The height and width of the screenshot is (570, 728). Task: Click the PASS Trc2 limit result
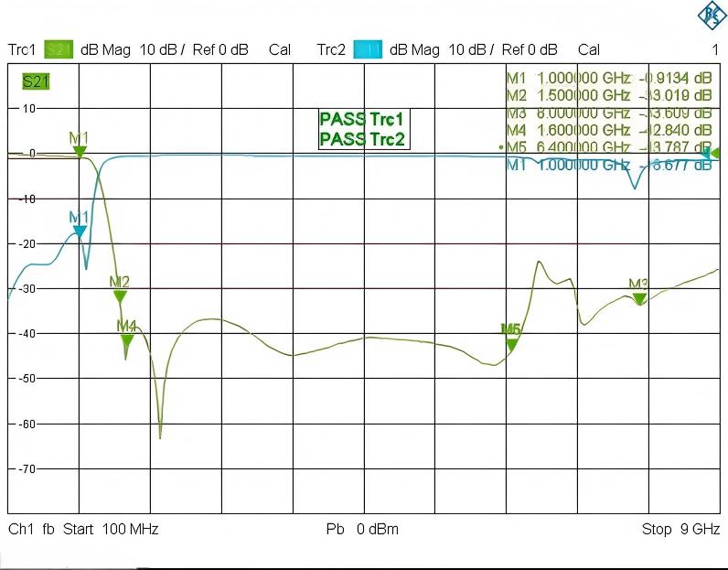tap(361, 139)
